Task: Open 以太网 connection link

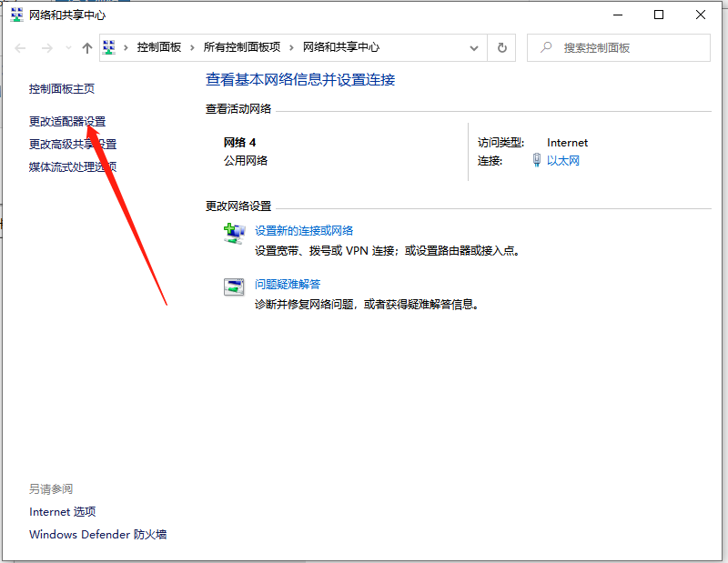Action: 563,161
